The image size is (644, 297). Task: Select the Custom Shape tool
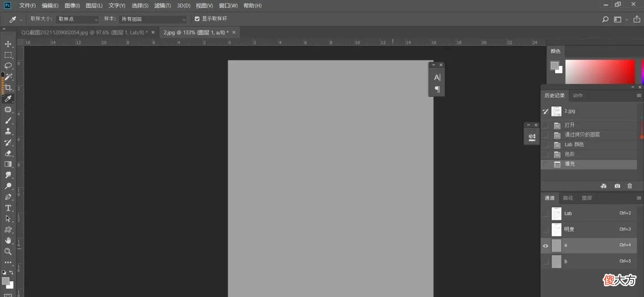[8, 230]
